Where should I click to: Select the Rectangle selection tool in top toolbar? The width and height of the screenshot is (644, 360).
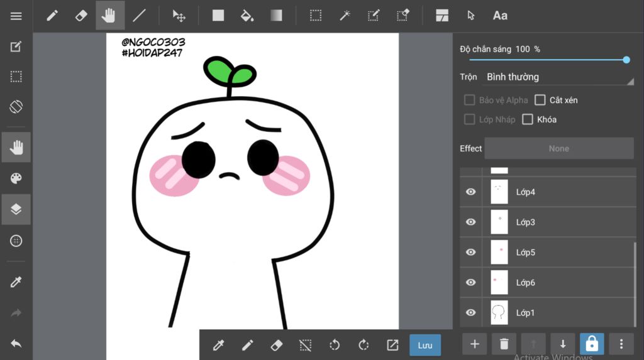(316, 16)
